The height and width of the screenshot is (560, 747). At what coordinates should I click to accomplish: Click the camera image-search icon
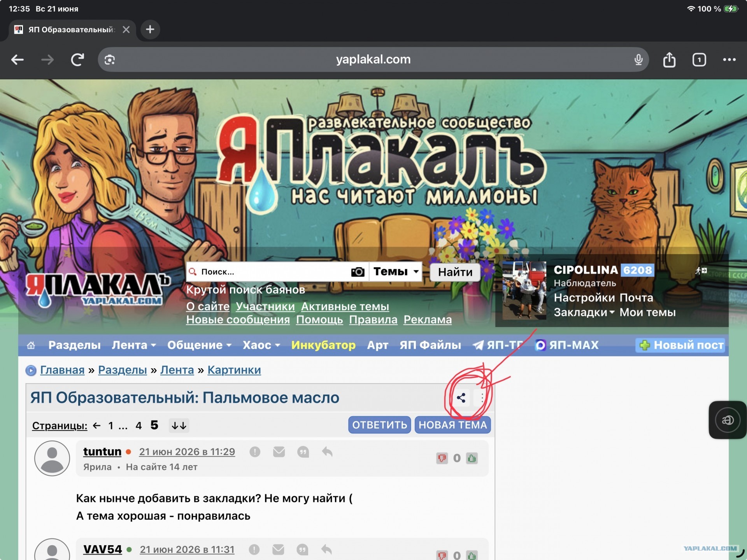point(358,271)
